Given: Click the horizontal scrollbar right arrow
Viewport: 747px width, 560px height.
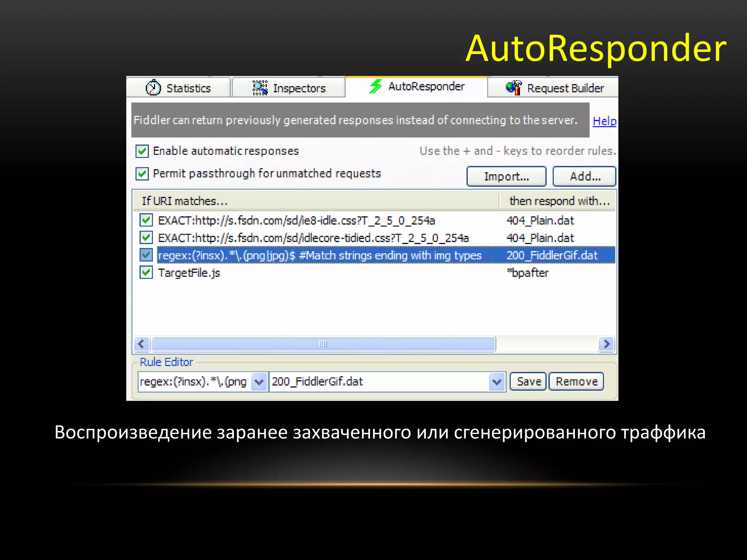Looking at the screenshot, I should point(606,344).
